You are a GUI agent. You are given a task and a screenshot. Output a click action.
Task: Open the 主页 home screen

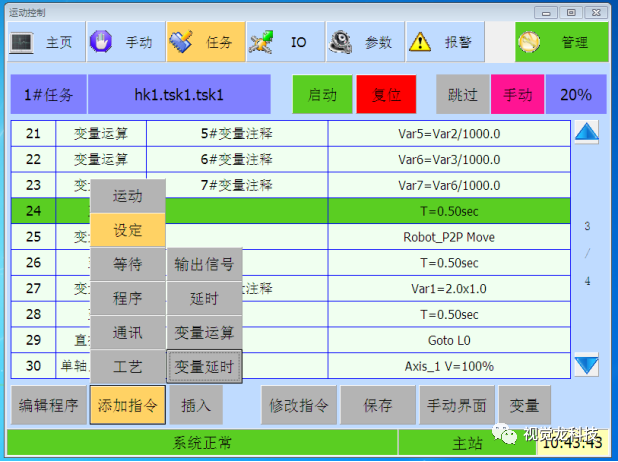(44, 43)
